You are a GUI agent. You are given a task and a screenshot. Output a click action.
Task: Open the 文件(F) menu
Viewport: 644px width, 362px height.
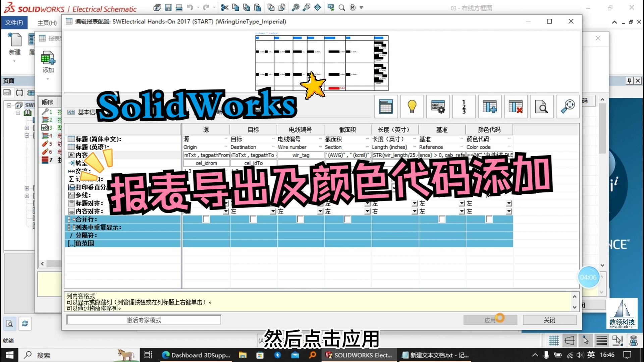(x=14, y=22)
